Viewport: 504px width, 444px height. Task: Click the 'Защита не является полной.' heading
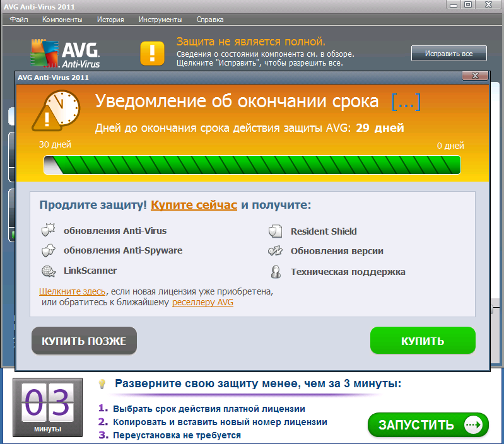point(251,42)
